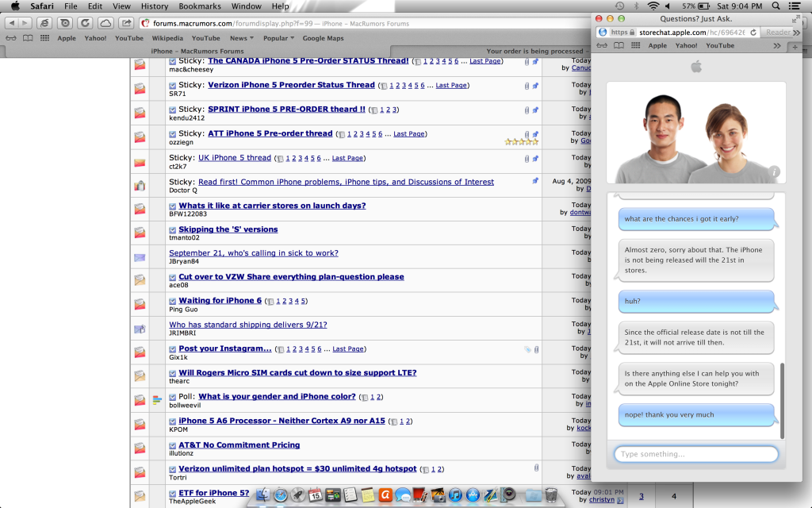
Task: Switch to iPhone - MacRumors Forums tab
Action: click(x=197, y=51)
